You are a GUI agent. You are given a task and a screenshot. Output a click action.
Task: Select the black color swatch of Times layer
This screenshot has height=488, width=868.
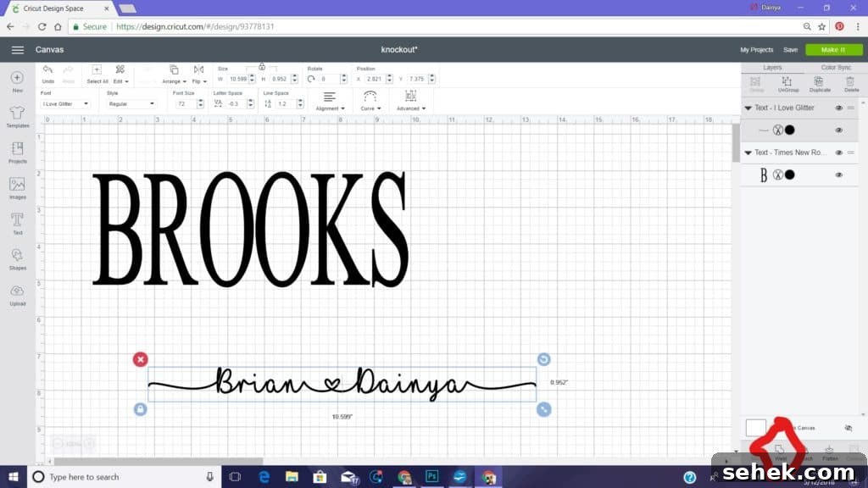click(790, 175)
